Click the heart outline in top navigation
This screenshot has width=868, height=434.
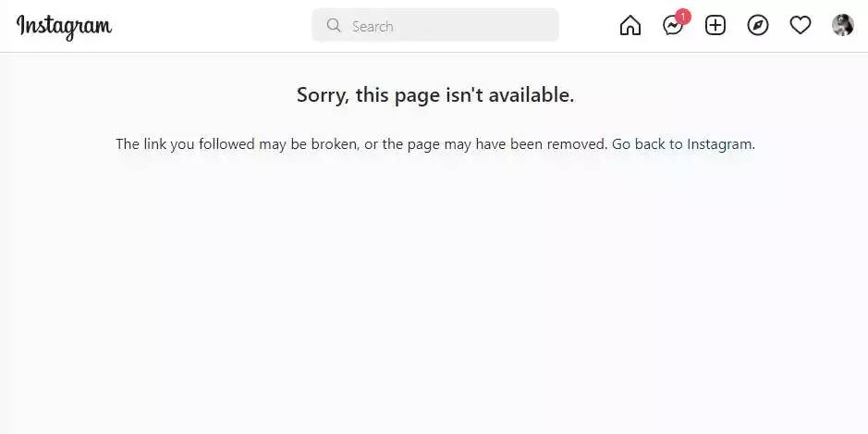pyautogui.click(x=800, y=26)
